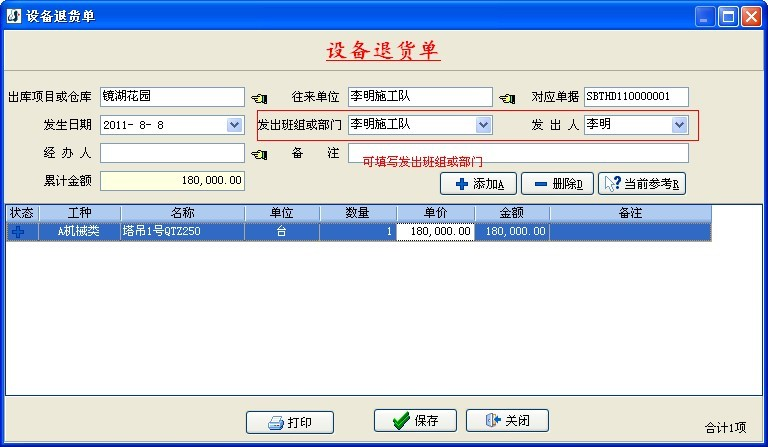
Task: Expand the 发出人 dropdown arrow
Action: point(679,125)
